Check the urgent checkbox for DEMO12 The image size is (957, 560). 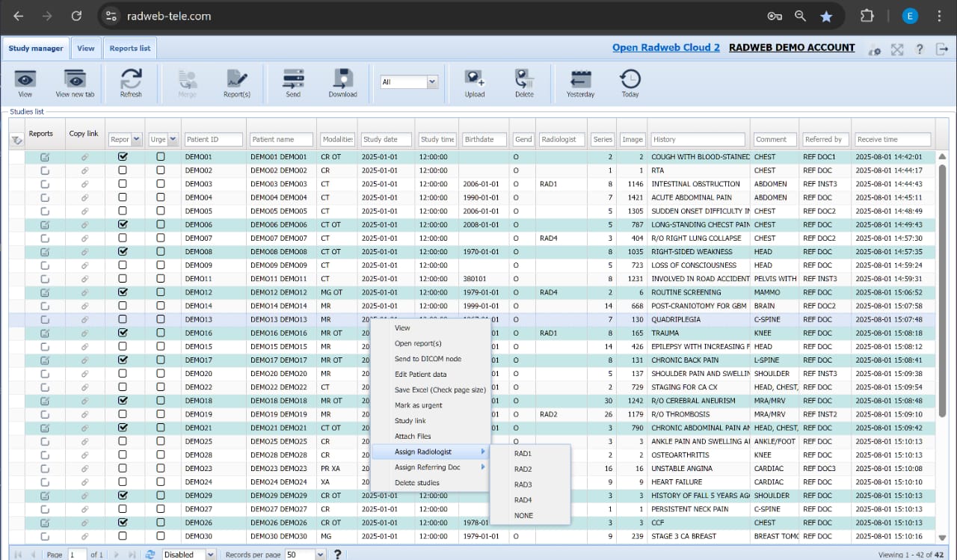coord(161,292)
